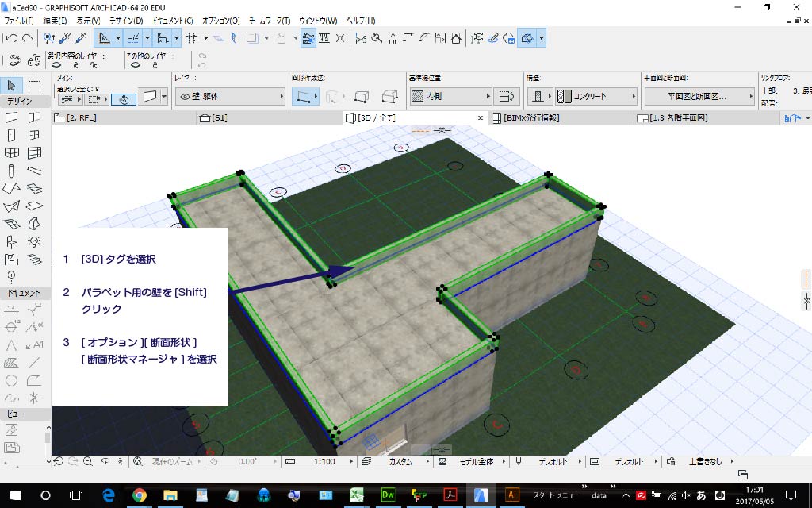Choose the Beam tool in the toolbox

click(34, 171)
